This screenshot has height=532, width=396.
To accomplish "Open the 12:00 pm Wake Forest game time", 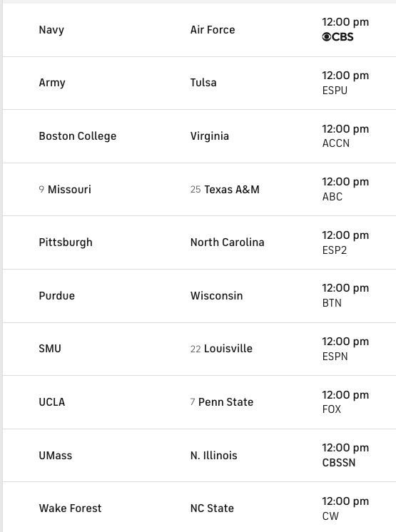I will [345, 501].
